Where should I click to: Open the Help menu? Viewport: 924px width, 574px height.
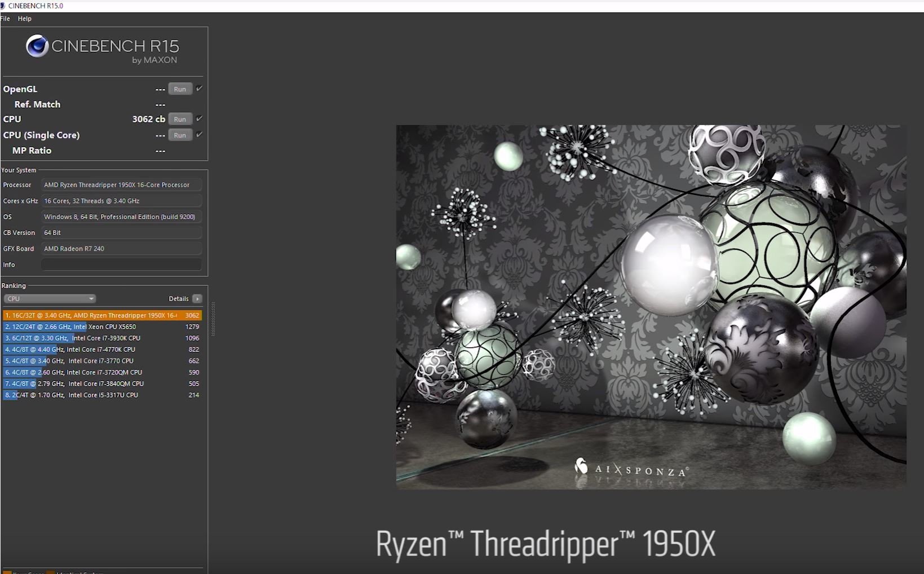pos(24,19)
